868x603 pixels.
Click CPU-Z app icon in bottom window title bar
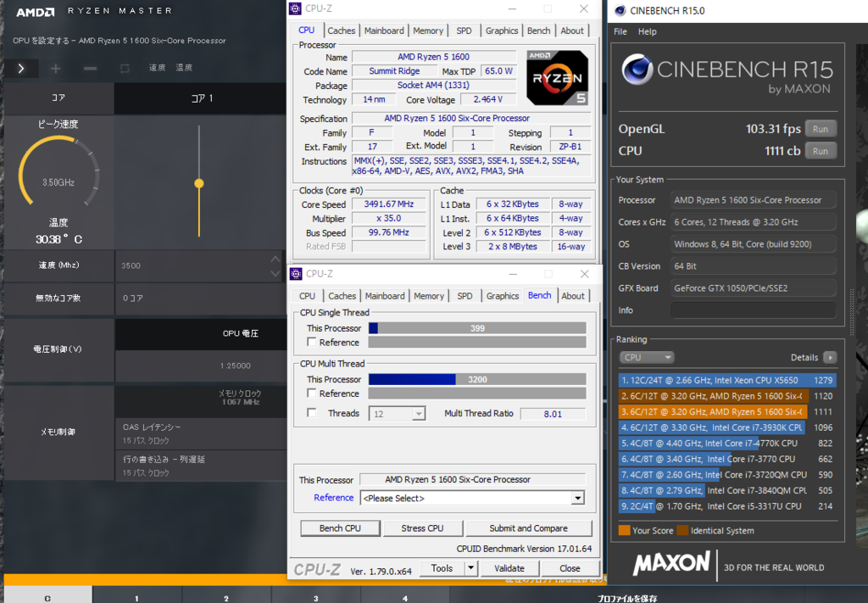click(x=296, y=274)
